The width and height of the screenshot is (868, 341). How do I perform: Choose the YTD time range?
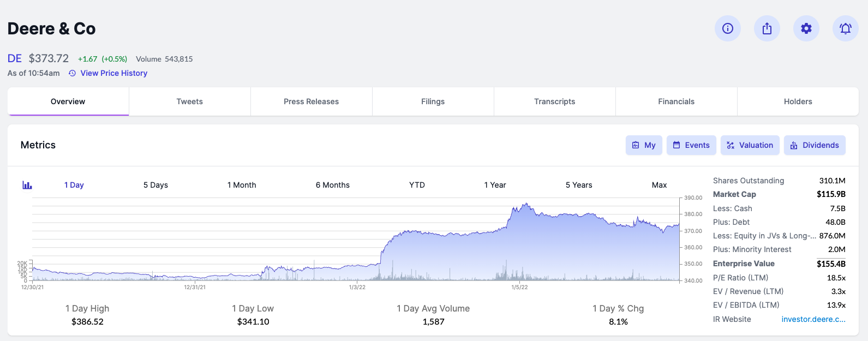[417, 185]
